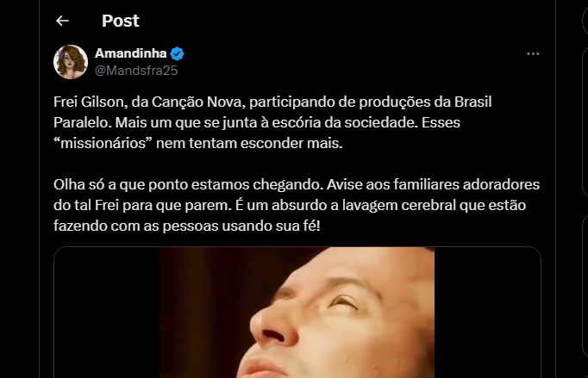Visit the @Mandsfra25 handle link

point(136,71)
